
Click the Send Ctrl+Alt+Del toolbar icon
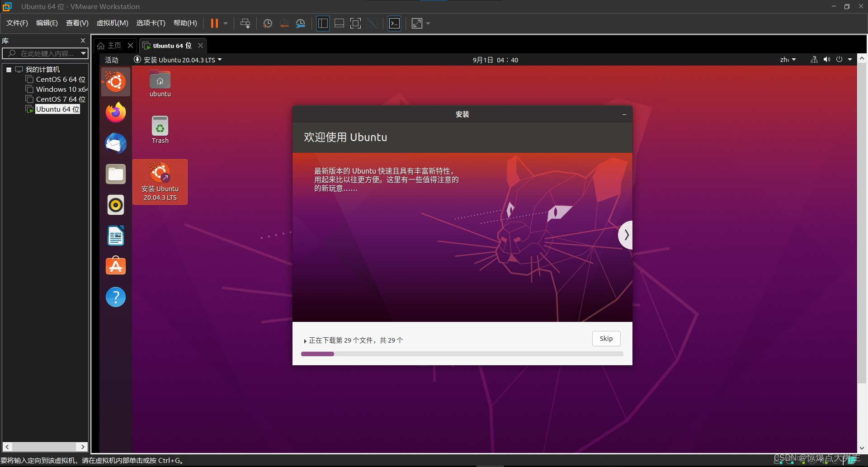245,23
